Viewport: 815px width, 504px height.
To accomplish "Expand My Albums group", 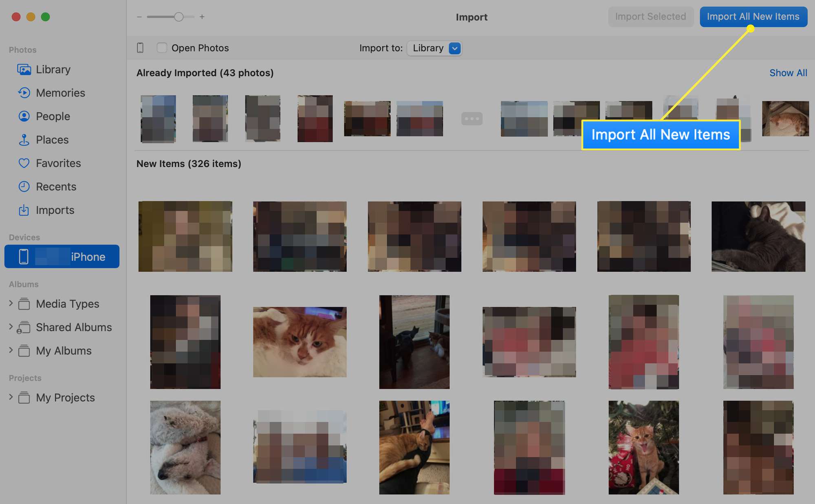I will point(10,350).
